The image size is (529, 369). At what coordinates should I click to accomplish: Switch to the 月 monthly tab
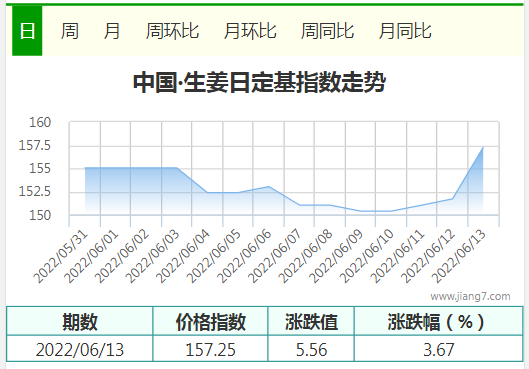pos(112,31)
